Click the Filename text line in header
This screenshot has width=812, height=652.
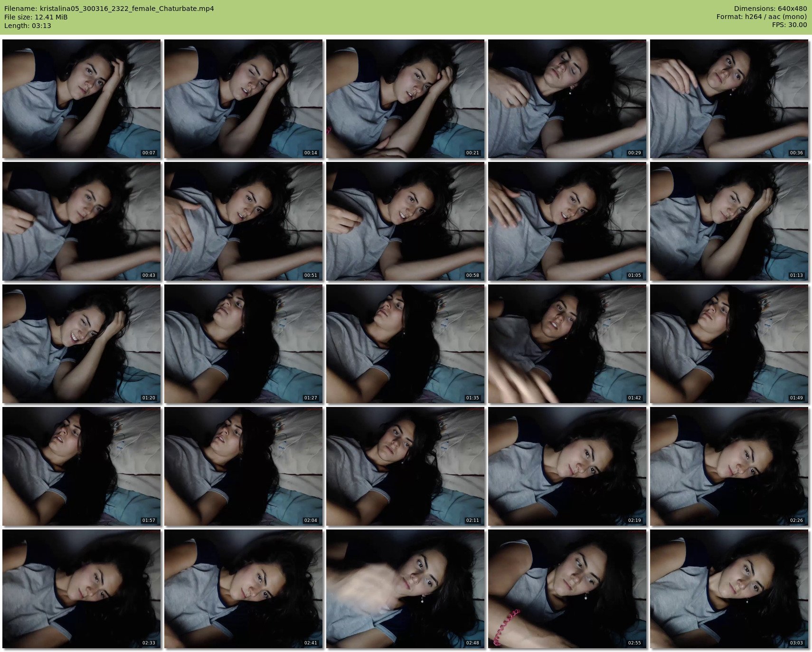tap(109, 9)
